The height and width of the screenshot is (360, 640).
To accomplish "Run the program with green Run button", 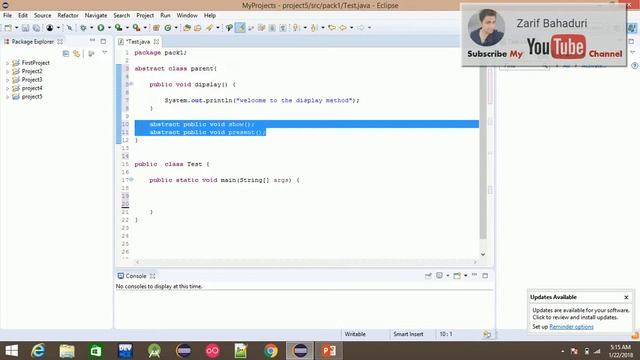I will 100,28.
